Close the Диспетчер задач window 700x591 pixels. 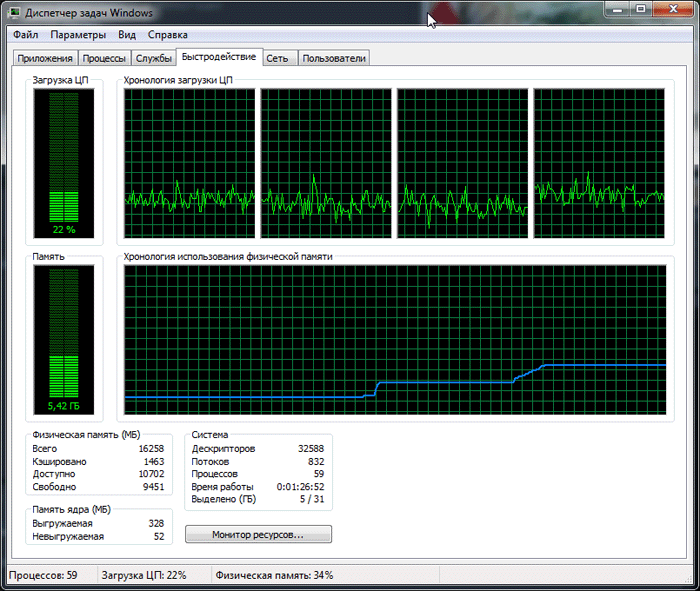(673, 9)
